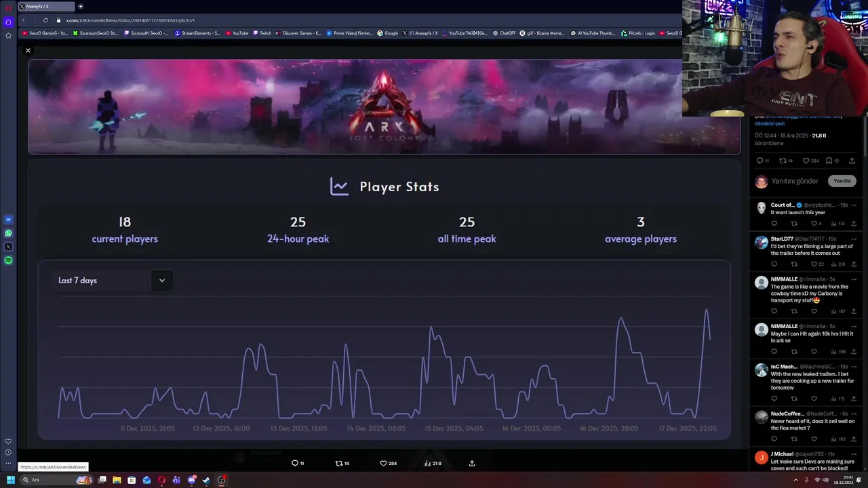Click the x.com address bar URL
Image resolution: width=868 pixels, height=488 pixels.
130,20
